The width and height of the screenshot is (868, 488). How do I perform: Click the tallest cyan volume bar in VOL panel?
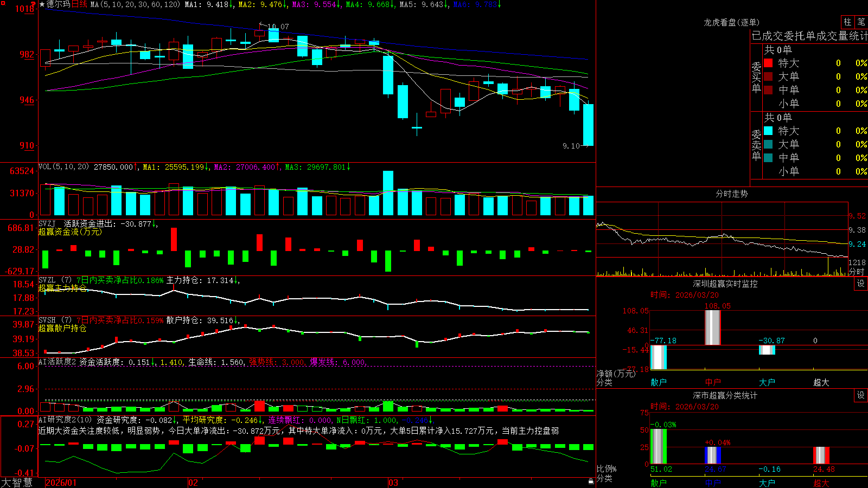388,193
